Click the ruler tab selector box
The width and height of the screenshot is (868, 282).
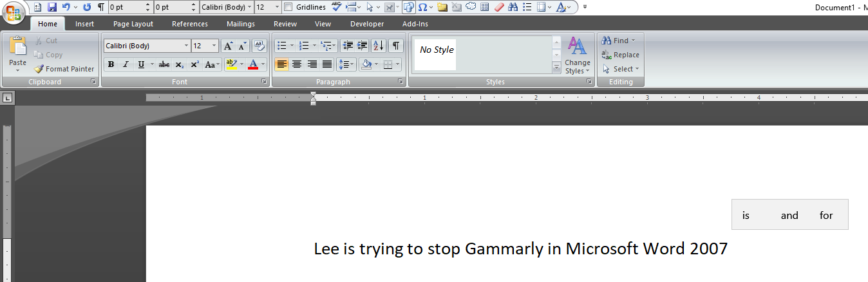pyautogui.click(x=7, y=98)
